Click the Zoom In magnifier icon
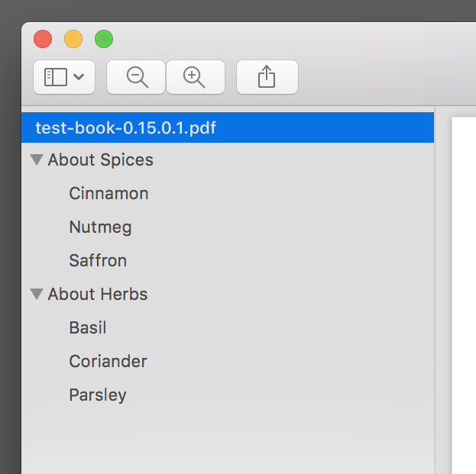The height and width of the screenshot is (474, 476). point(194,77)
